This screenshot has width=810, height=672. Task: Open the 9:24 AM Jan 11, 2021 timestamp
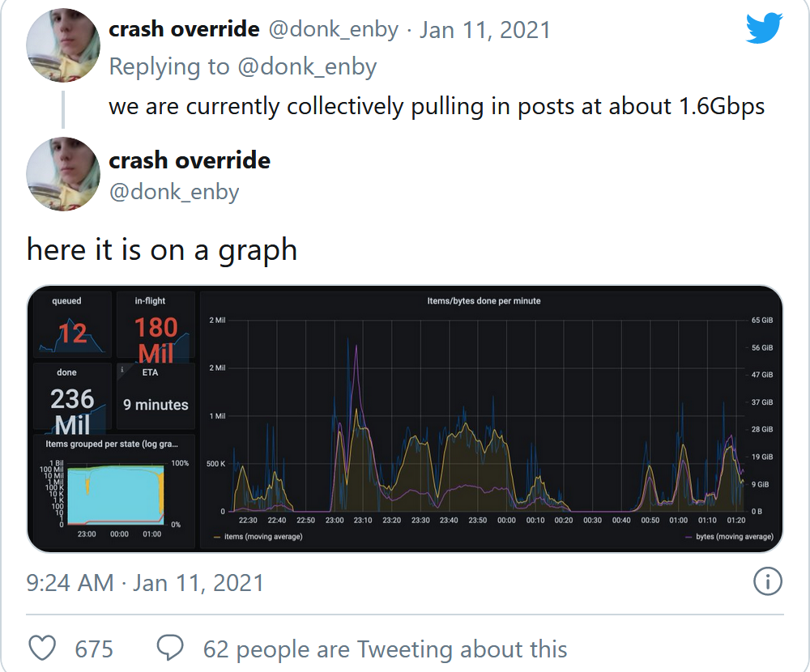click(x=145, y=582)
